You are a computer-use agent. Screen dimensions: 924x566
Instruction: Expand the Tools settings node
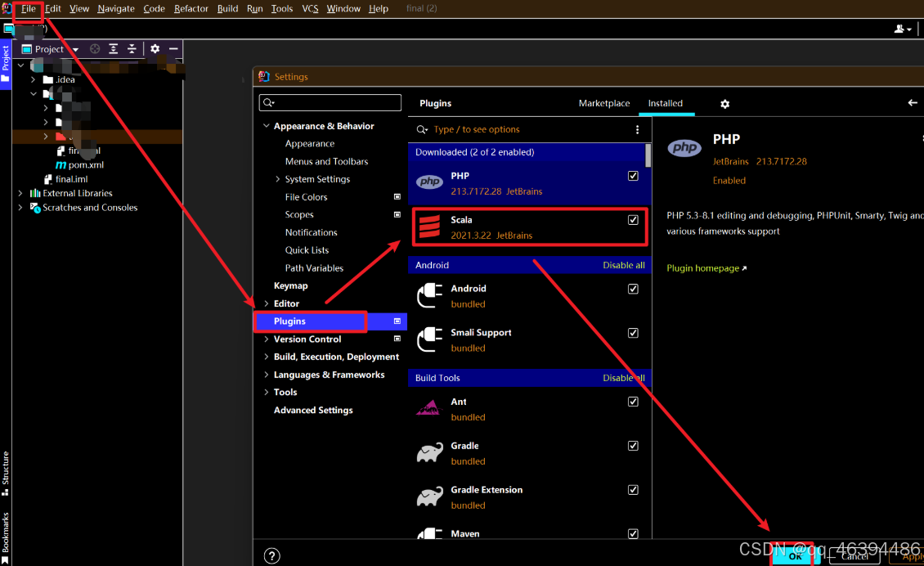click(x=267, y=392)
